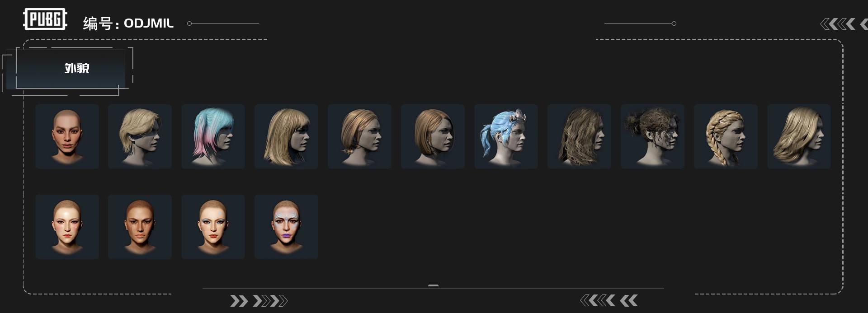This screenshot has width=868, height=313.
Task: Choose the short layered brown bob hairstyle
Action: [x=360, y=136]
